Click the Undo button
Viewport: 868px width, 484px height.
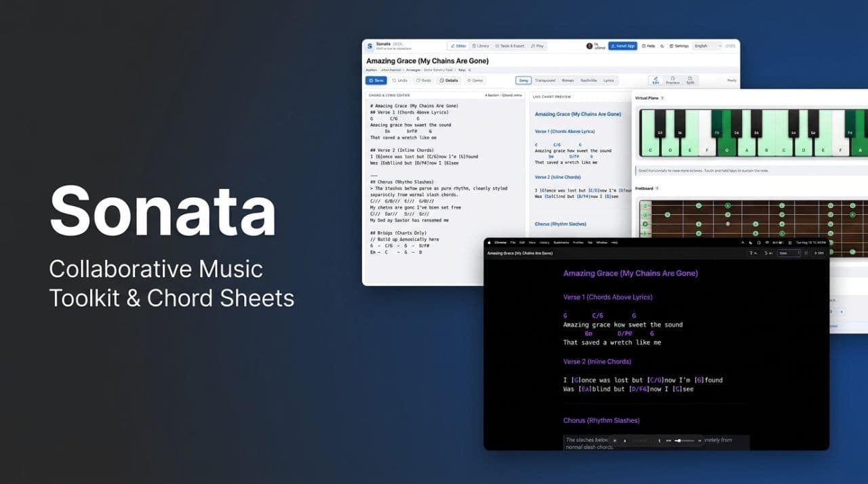point(399,80)
